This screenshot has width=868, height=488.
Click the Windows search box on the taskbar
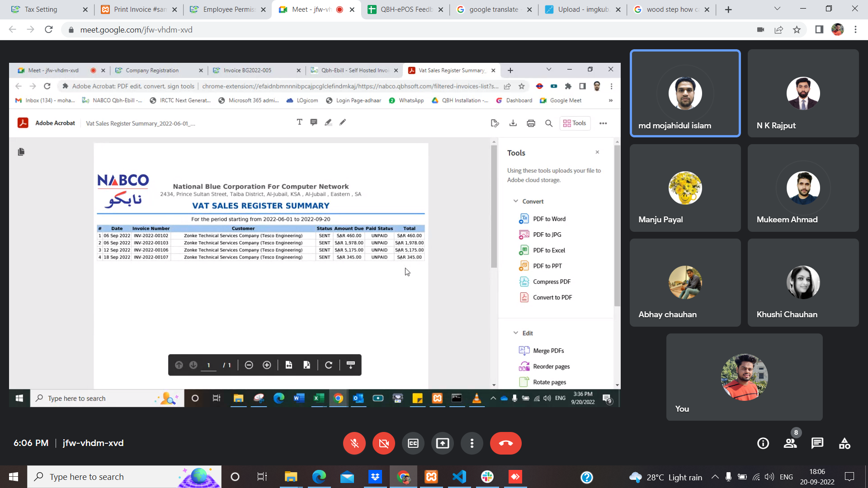coord(124,477)
